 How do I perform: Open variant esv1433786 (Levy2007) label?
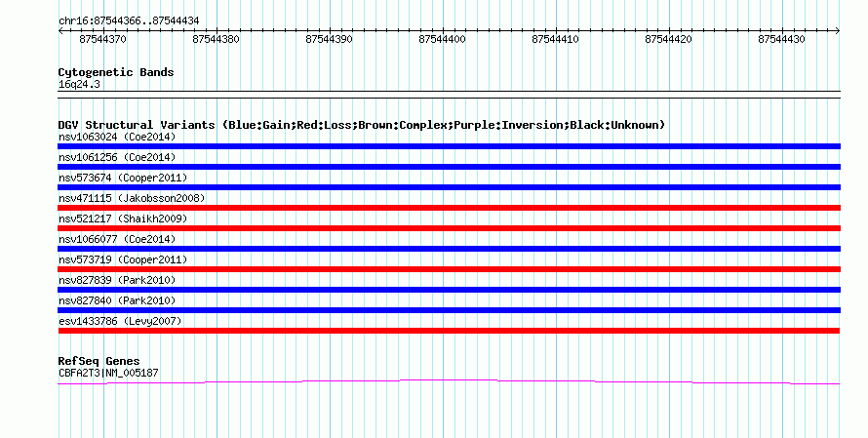[120, 321]
